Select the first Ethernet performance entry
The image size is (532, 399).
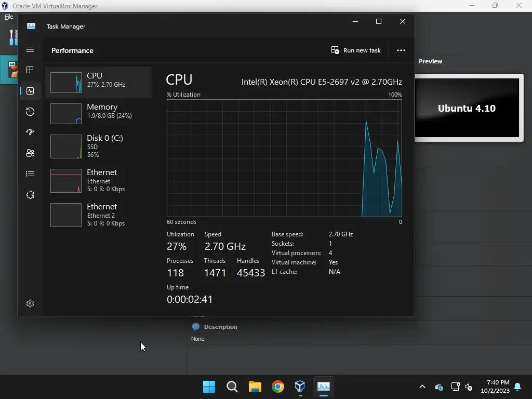pos(98,180)
